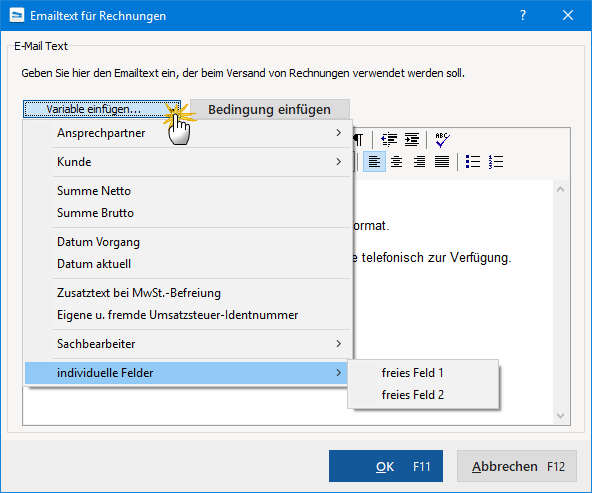Choose Datum aktuell from menu
The image size is (592, 493).
[188, 264]
